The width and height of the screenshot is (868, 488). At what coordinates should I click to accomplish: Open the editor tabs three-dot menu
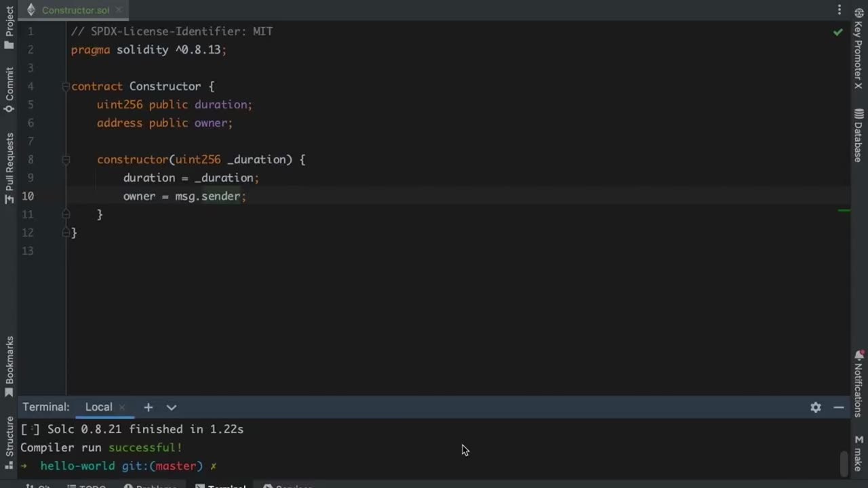tap(840, 10)
